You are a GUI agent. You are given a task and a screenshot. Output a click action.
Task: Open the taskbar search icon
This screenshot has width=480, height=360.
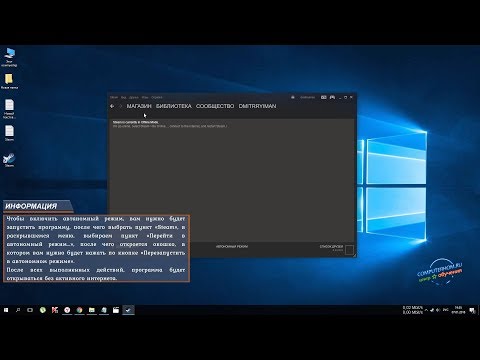[18, 310]
